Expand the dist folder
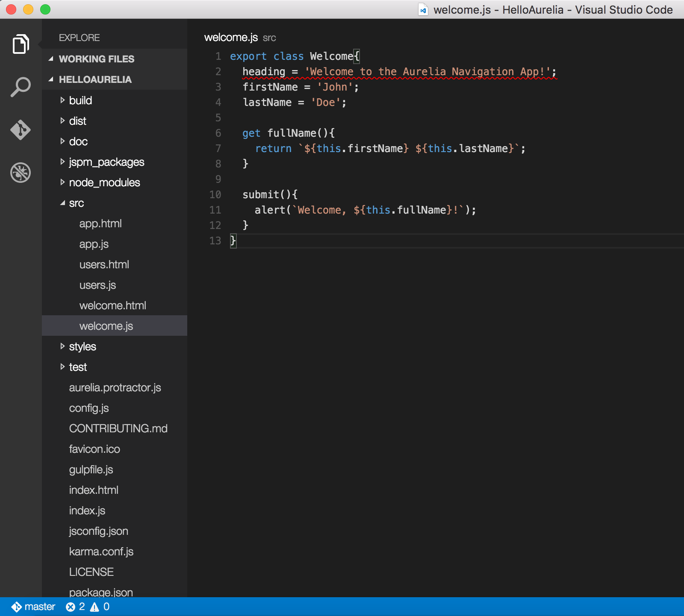The height and width of the screenshot is (616, 684). (62, 121)
